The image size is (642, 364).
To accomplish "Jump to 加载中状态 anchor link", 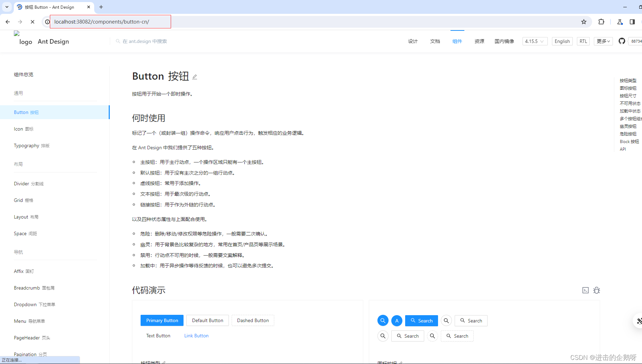I will pos(630,111).
